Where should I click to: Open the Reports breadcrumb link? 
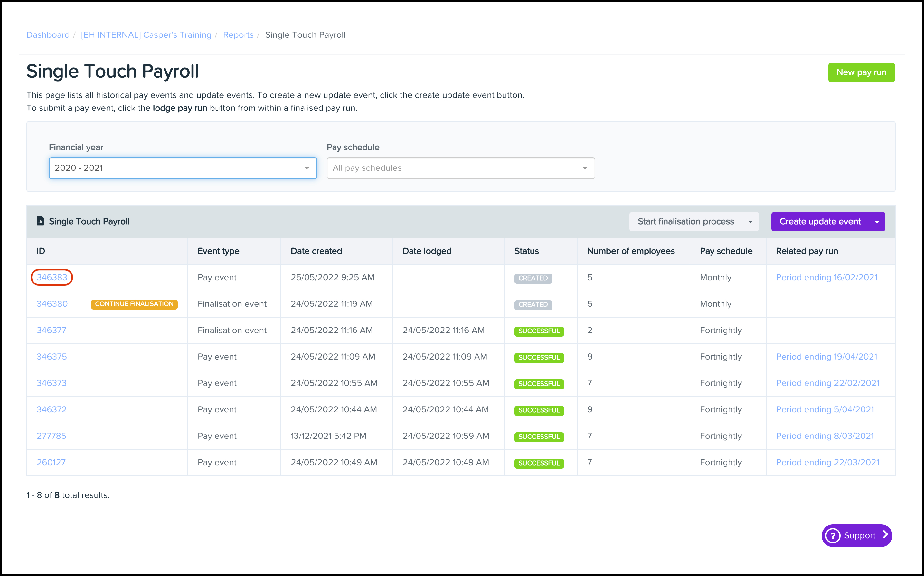238,35
